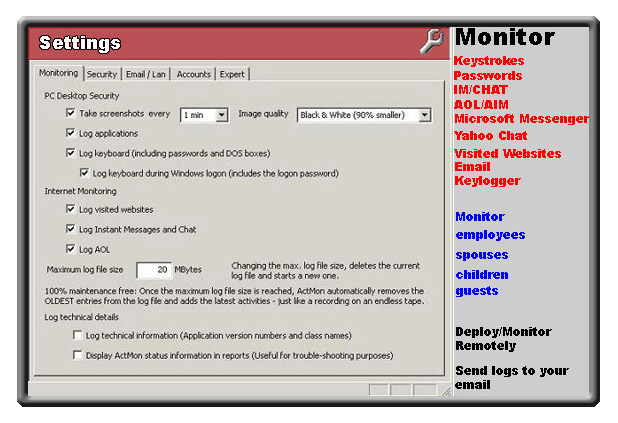Click the Keylogger red text
618x423 pixels.
point(488,181)
